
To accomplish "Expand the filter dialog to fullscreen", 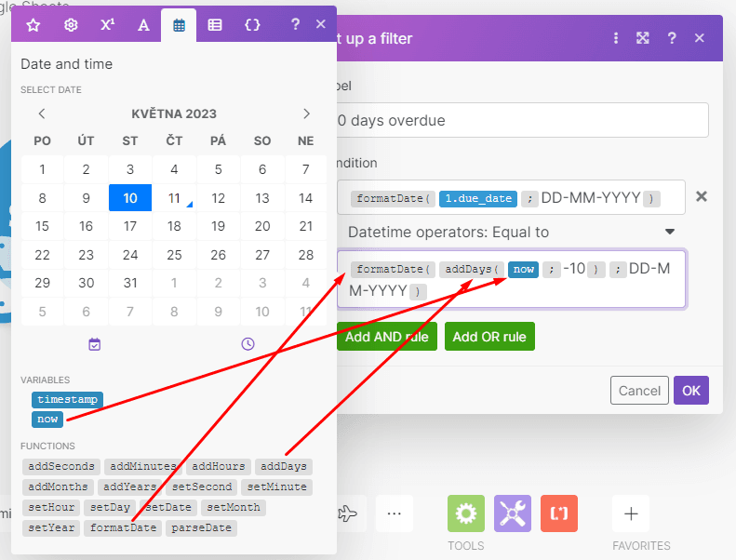I will pos(642,38).
